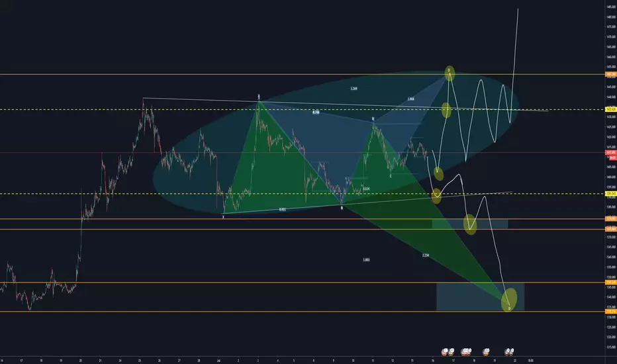617x364 pixels.
Task: Select the '1.968' ratio label on the blue pattern
Action: [411, 99]
